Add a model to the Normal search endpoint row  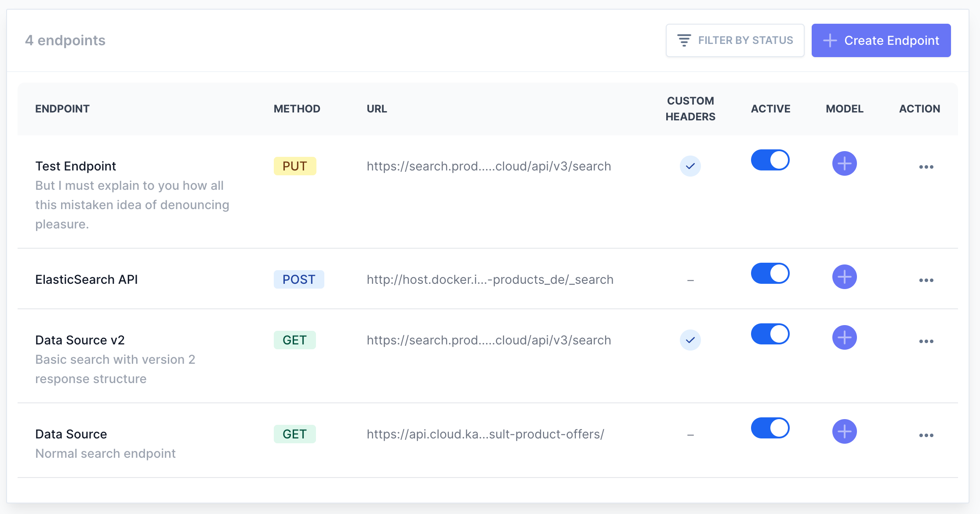point(844,431)
